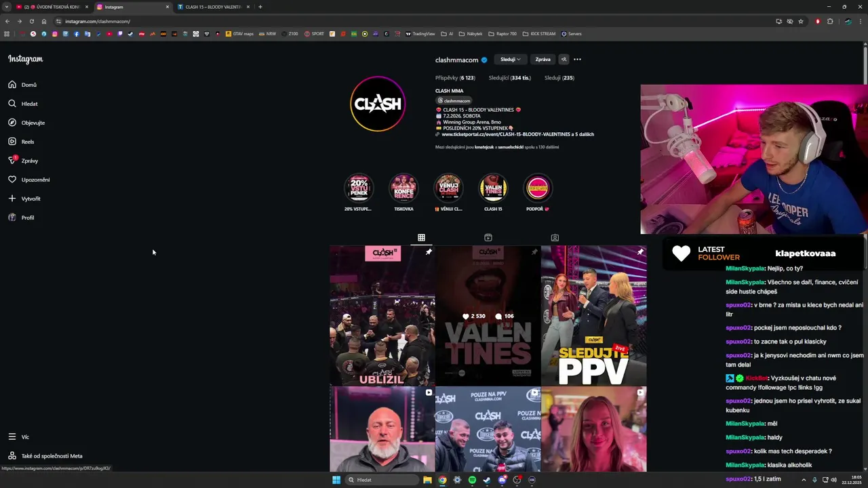Screen dimensions: 868x488
Task: Open the Nábytek bookmarks folder
Action: coord(471,34)
